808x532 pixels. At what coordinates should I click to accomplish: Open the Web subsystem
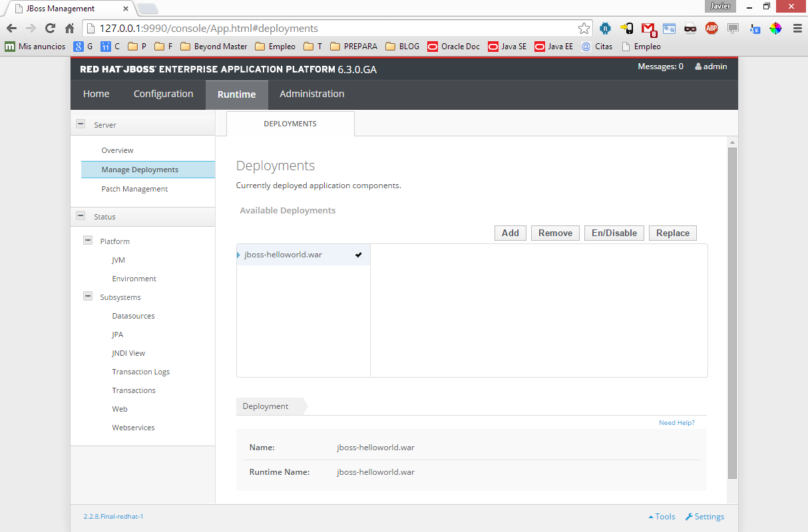pos(120,409)
